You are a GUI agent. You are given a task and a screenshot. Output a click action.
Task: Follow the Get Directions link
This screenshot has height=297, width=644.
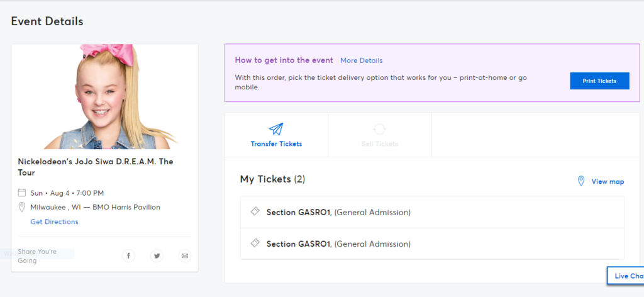[54, 221]
